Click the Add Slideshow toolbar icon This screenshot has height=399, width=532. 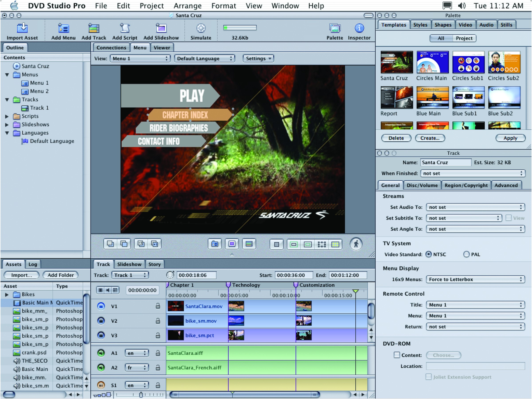(x=161, y=28)
